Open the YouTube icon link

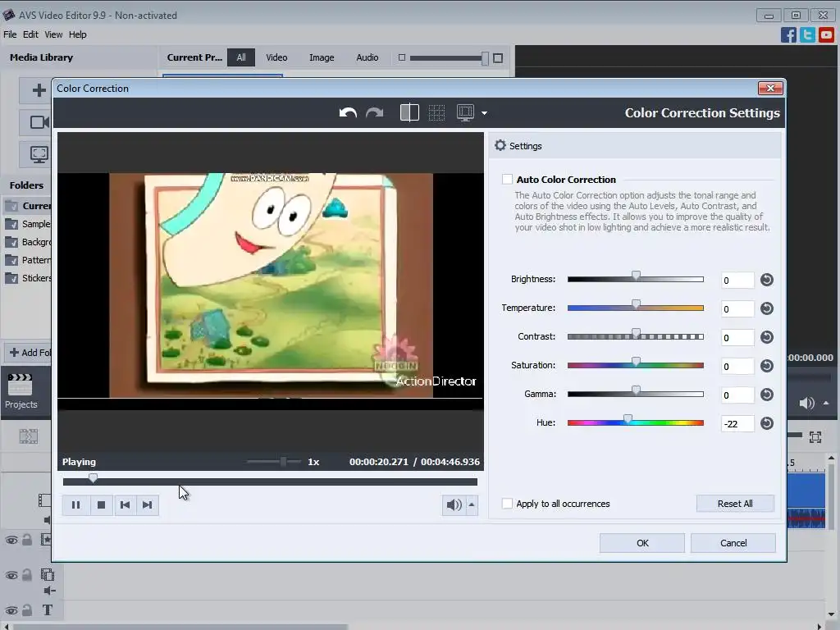click(x=826, y=34)
